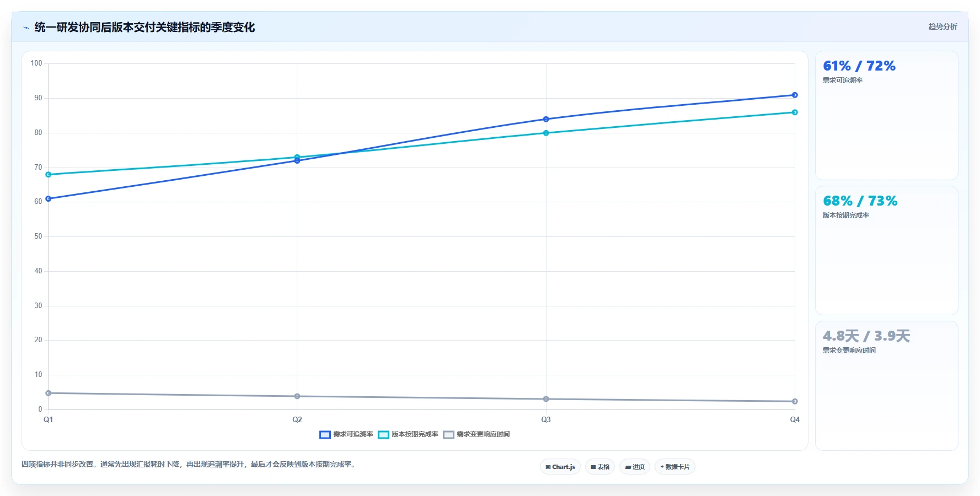The height and width of the screenshot is (496, 980).
Task: Click the 趋势分析 label in the header
Action: pyautogui.click(x=942, y=26)
